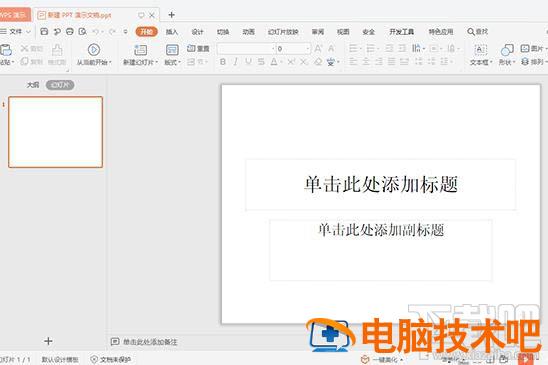Open the font name combo box
Viewport: 548px width, 365px height.
click(246, 49)
